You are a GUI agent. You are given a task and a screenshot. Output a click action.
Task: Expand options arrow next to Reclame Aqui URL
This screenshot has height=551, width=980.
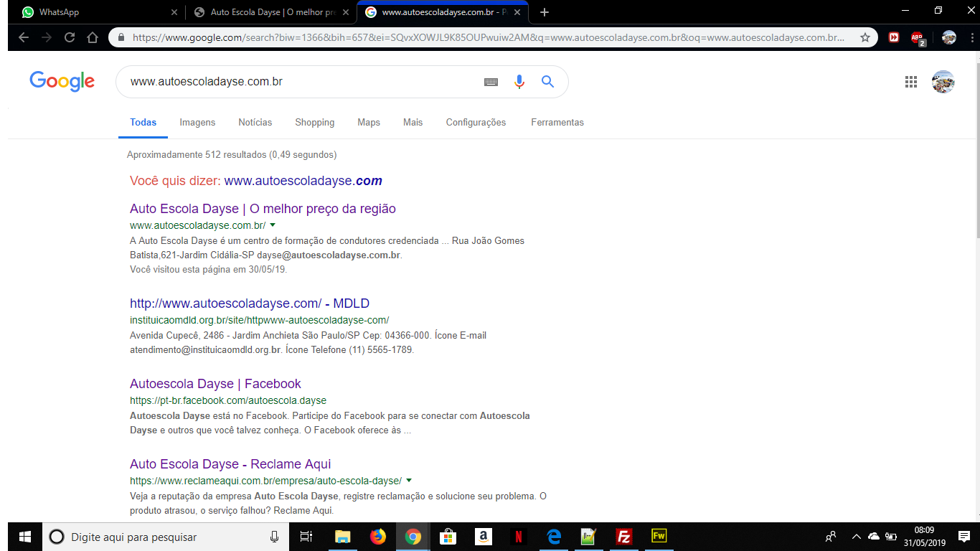[x=409, y=481]
